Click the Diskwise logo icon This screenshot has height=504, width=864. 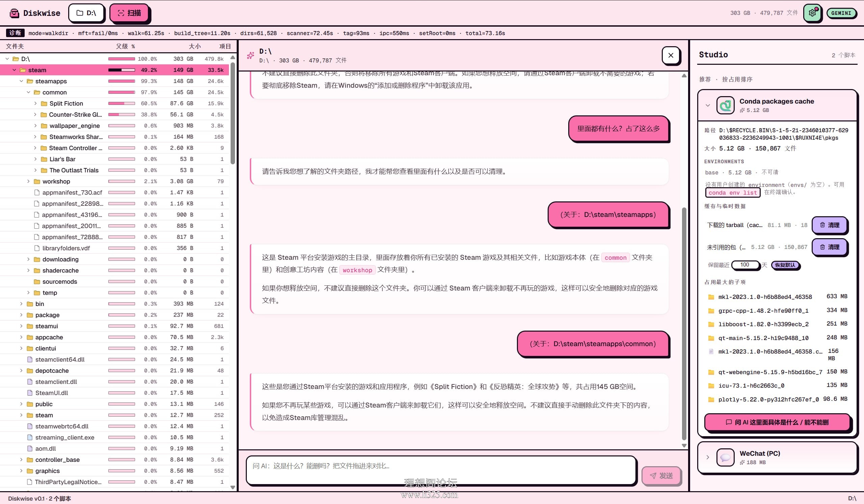pos(14,13)
